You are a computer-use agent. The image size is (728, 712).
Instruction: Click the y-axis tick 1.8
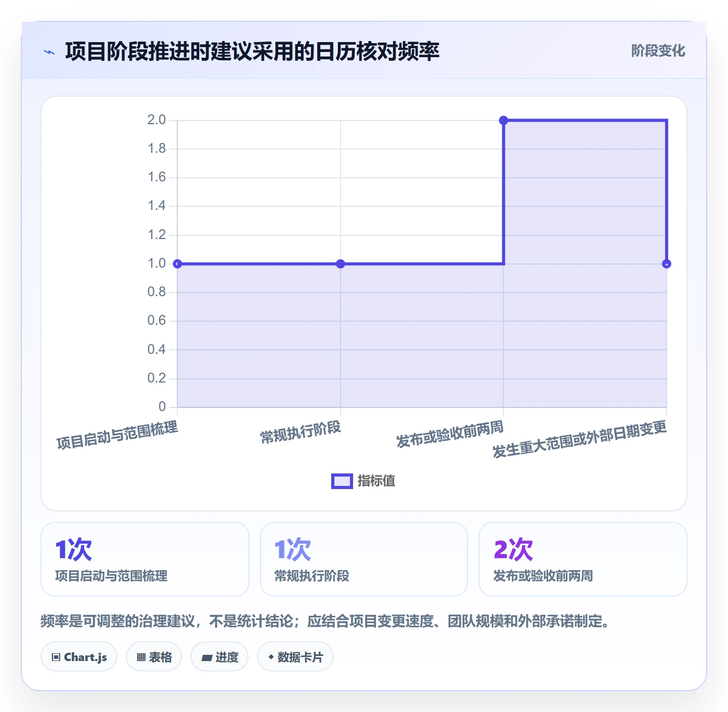coord(157,149)
